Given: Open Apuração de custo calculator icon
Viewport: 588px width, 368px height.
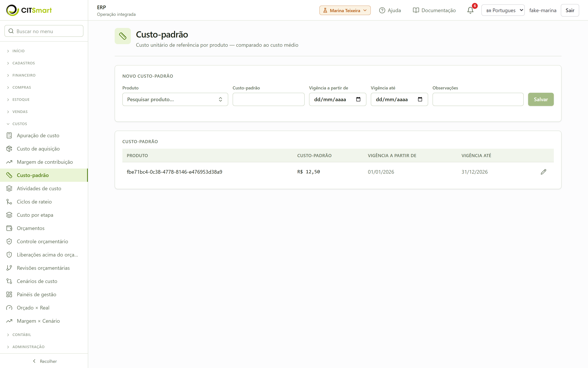Looking at the screenshot, I should point(9,135).
